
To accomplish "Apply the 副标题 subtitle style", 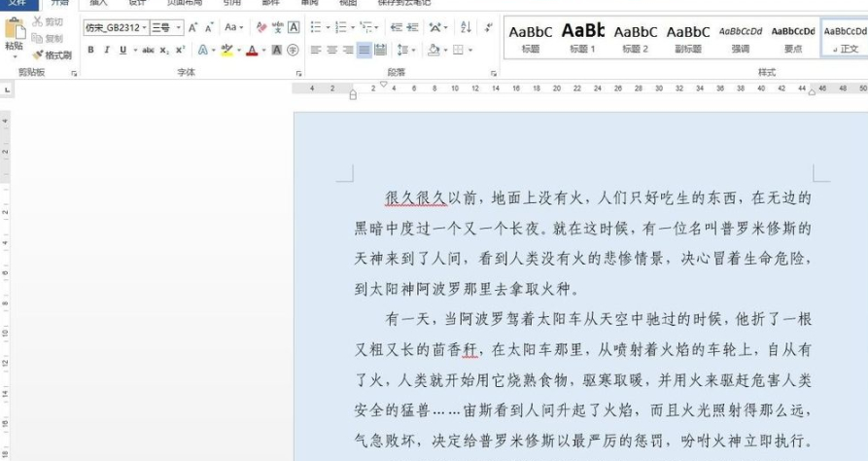I will [688, 38].
